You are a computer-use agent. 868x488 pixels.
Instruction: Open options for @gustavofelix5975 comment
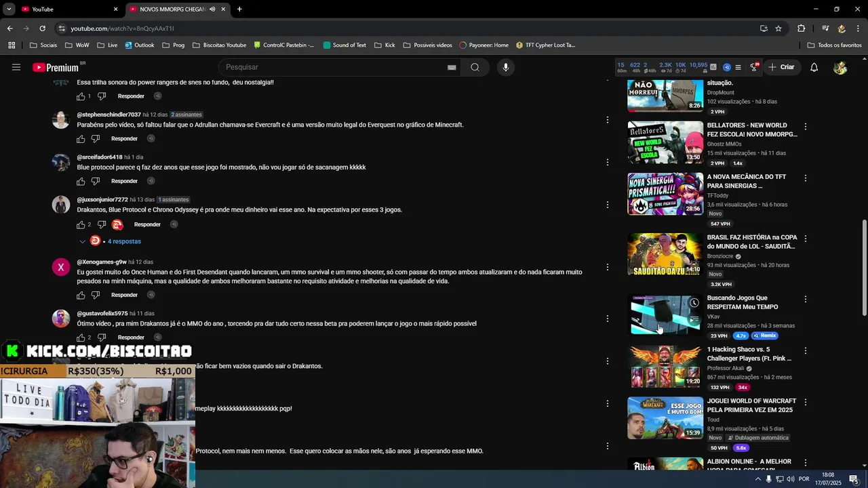pos(607,319)
